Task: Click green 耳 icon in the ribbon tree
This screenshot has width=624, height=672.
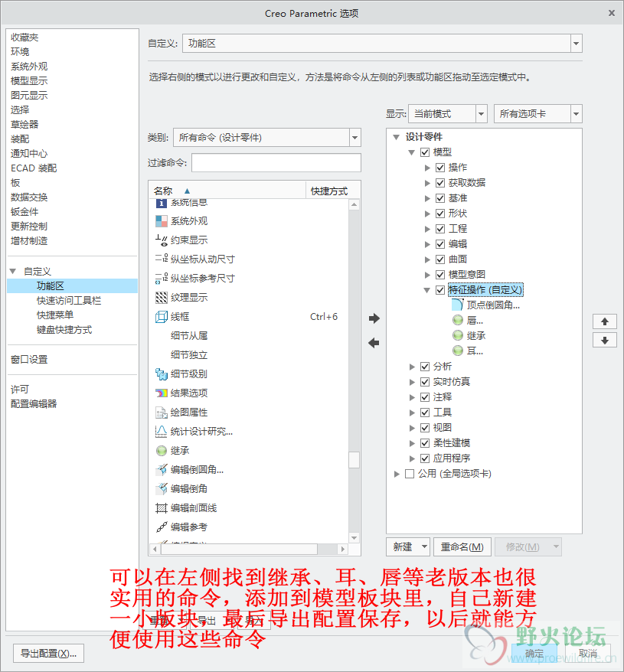Action: [458, 351]
